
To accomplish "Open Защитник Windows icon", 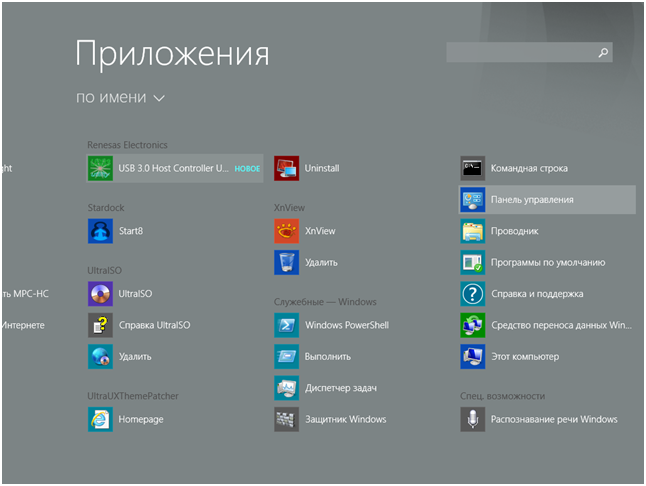I will 287,419.
